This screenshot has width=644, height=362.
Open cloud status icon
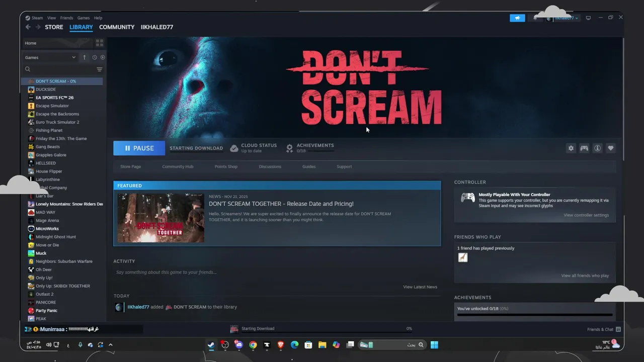[x=234, y=148]
